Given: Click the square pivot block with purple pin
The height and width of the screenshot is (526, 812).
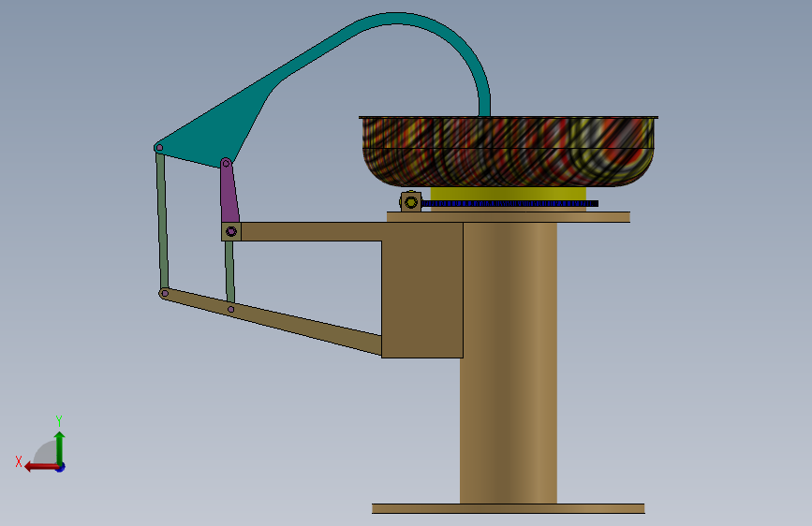Looking at the screenshot, I should tap(231, 231).
